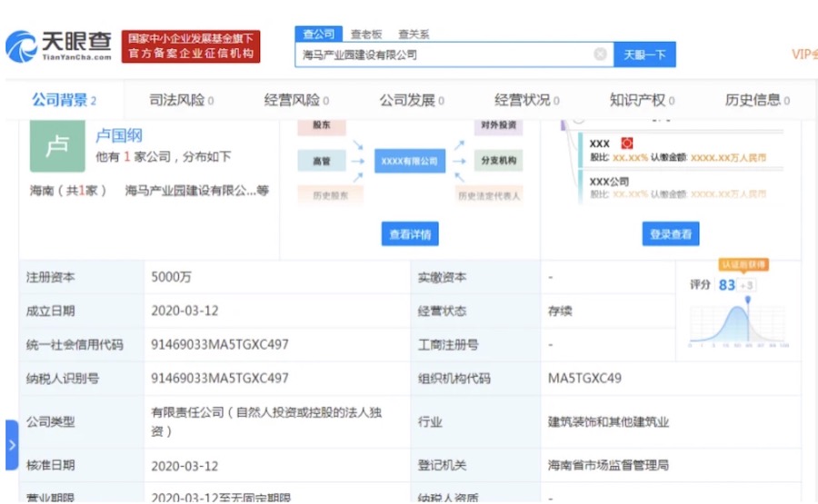Click the 对外投资 node in the relationship diagram
The height and width of the screenshot is (504, 818).
click(x=499, y=124)
